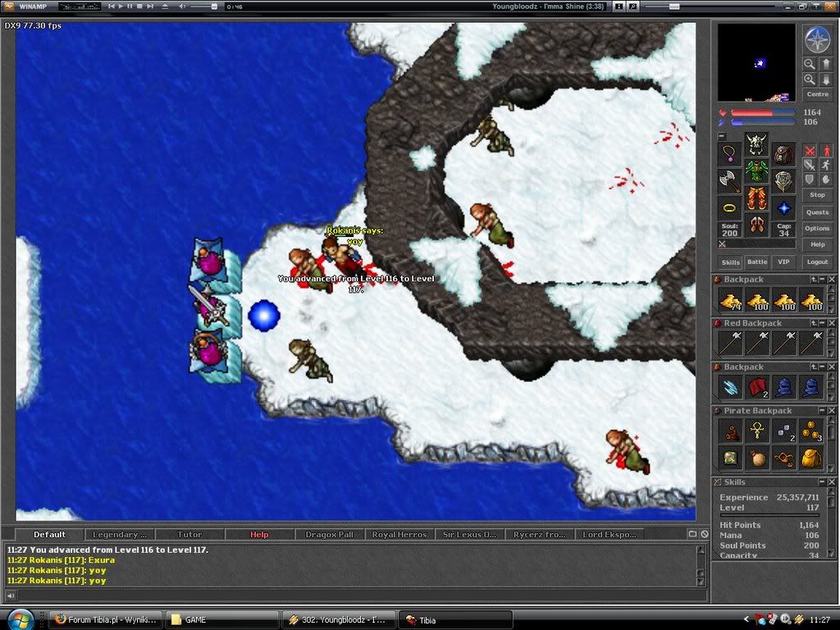Screen dimensions: 840x630
Task: Click the red cloth item with count 2
Action: click(x=757, y=388)
